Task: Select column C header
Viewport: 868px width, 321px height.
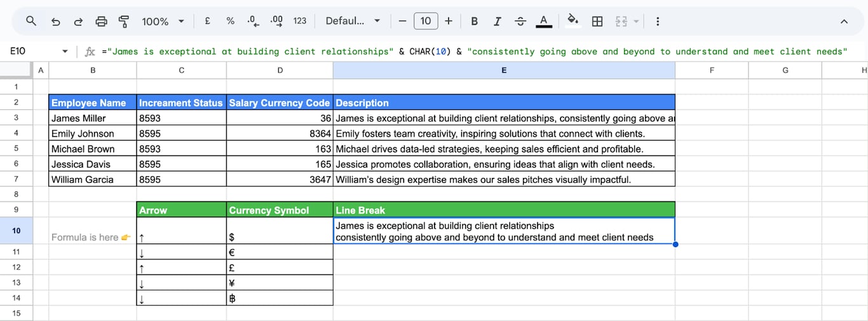Action: click(x=182, y=70)
